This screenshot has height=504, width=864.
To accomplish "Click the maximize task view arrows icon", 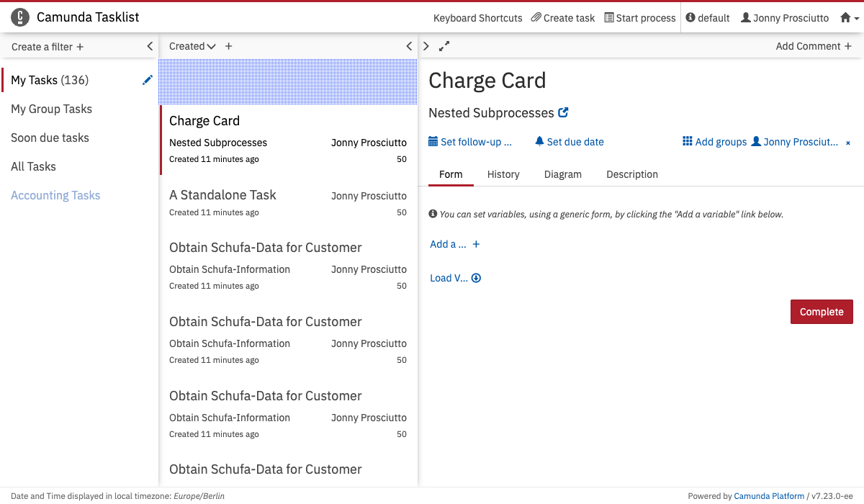I will (x=444, y=46).
